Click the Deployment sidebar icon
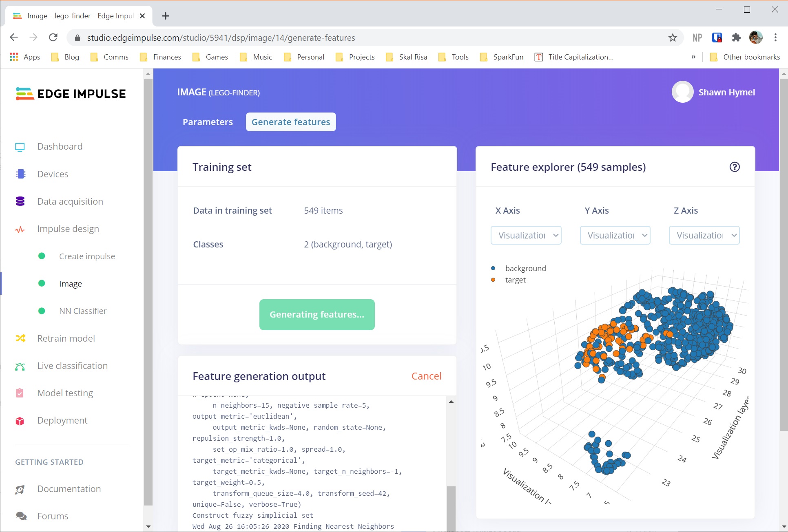 20,420
